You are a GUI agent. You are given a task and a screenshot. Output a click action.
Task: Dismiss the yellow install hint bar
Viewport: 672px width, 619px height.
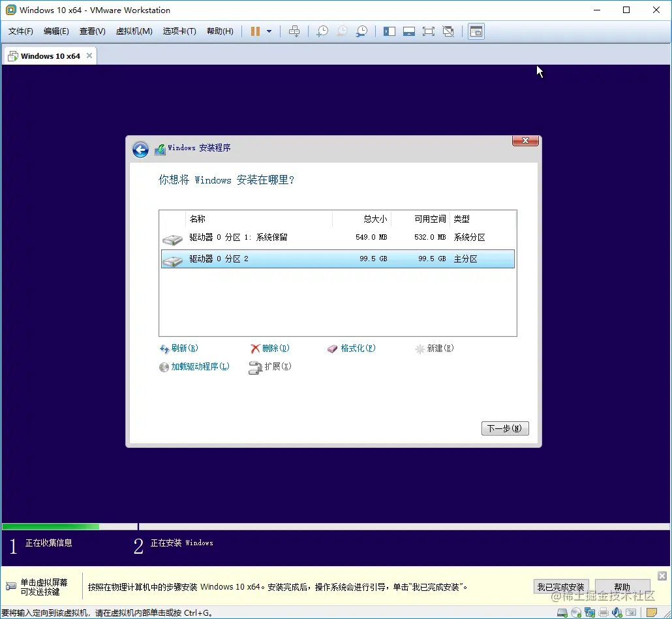click(x=662, y=576)
